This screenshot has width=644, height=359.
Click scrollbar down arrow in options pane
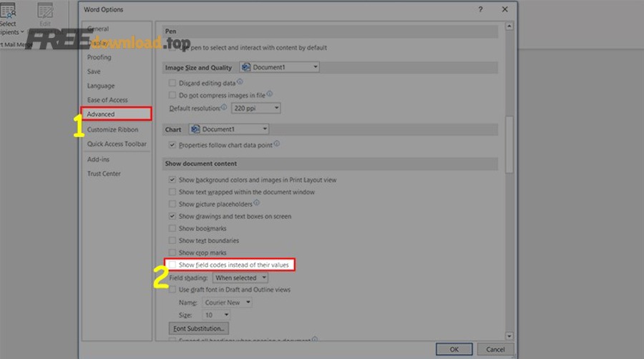point(509,336)
